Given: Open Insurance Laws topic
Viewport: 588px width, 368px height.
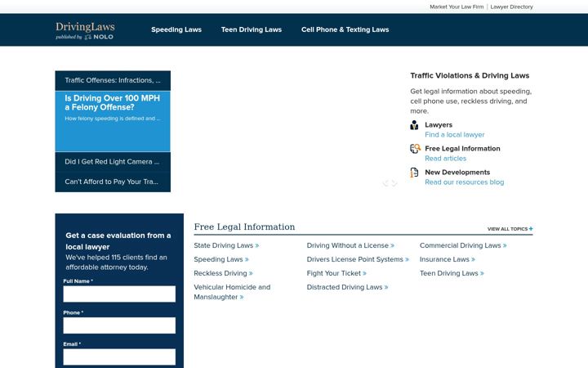Looking at the screenshot, I should [448, 259].
